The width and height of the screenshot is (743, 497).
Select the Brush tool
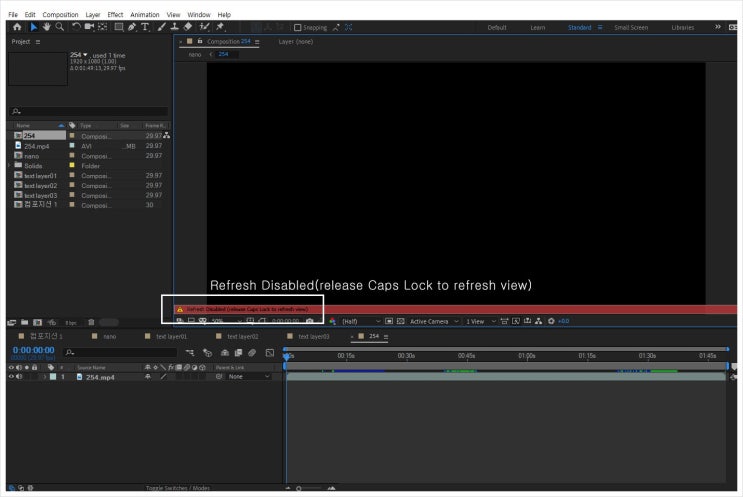162,27
